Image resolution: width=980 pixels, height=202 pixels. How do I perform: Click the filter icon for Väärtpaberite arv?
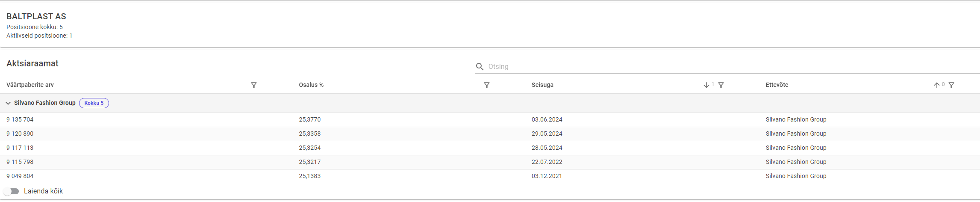click(x=254, y=85)
